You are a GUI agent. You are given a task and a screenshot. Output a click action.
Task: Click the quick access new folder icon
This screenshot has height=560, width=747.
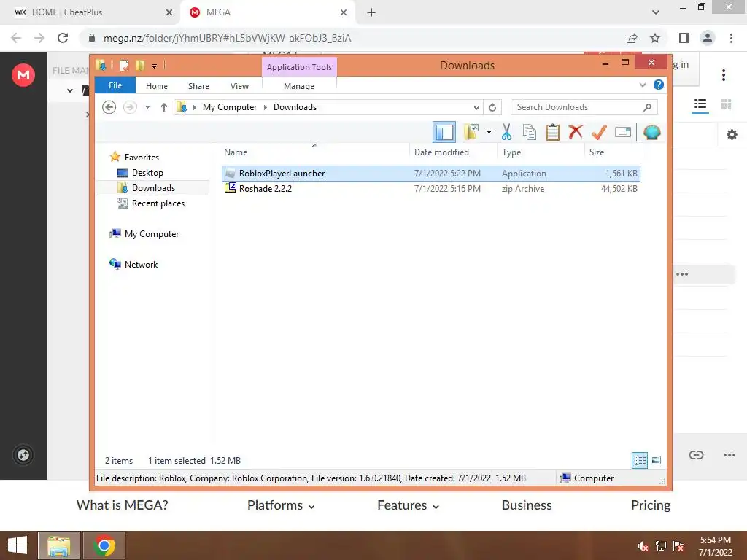pyautogui.click(x=140, y=65)
